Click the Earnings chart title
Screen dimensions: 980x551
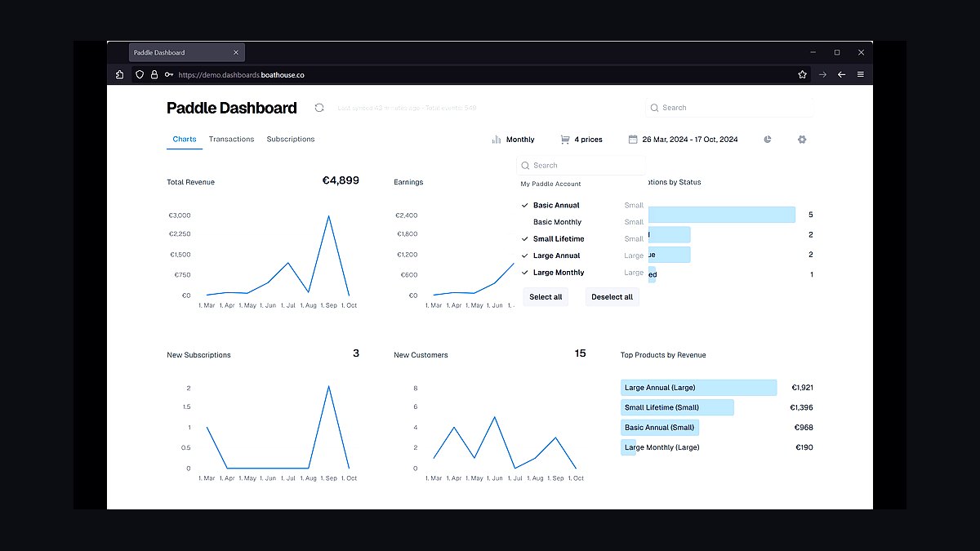[x=408, y=182]
